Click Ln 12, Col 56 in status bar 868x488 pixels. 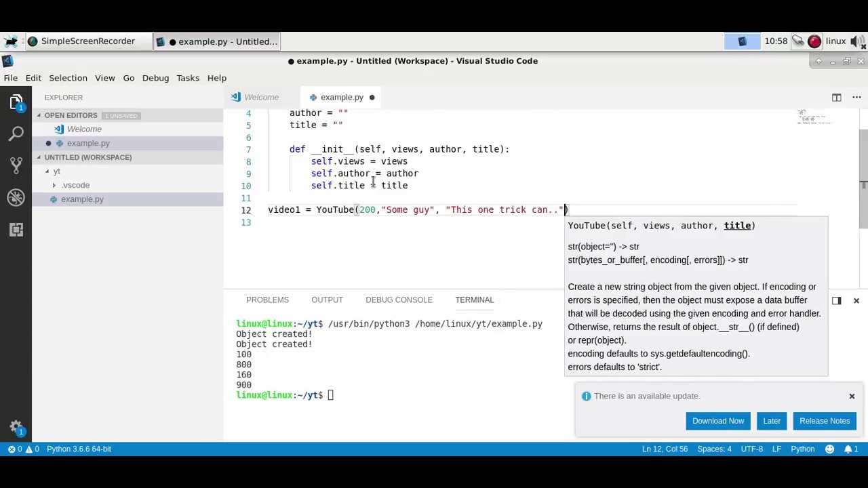[665, 449]
